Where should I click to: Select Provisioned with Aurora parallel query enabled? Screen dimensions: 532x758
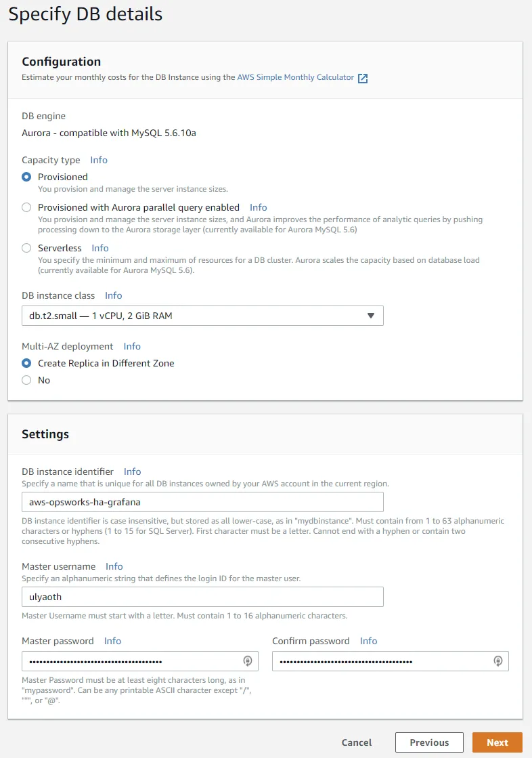coord(26,207)
